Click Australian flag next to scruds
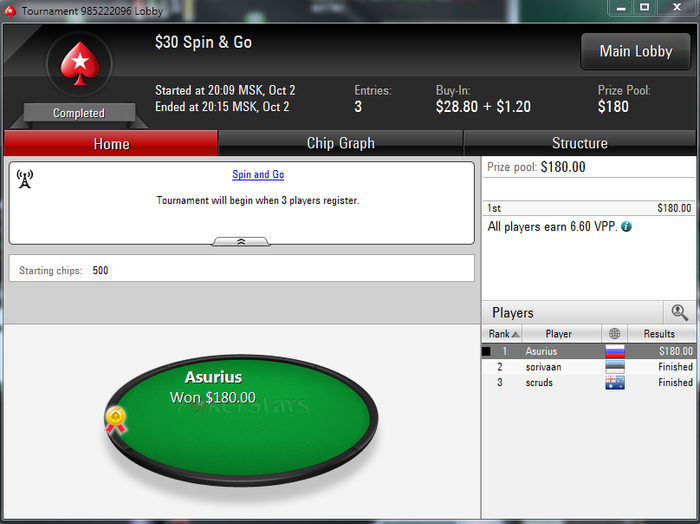Image resolution: width=700 pixels, height=524 pixels. 615,383
